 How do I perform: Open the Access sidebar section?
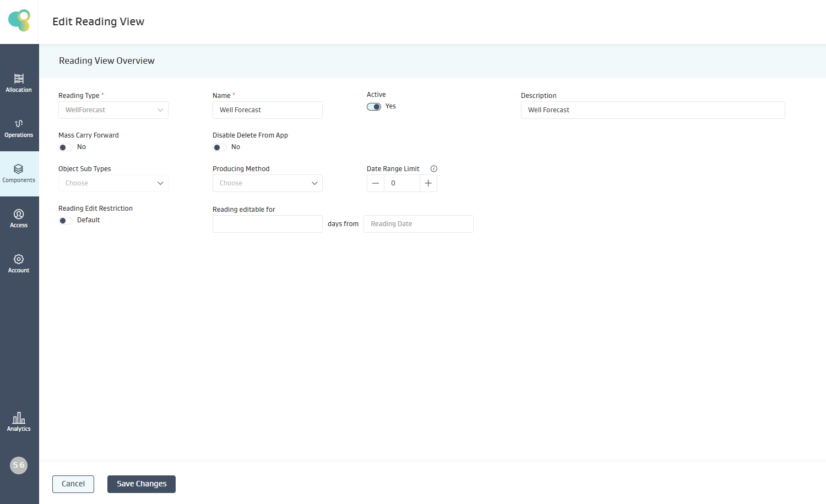point(19,218)
